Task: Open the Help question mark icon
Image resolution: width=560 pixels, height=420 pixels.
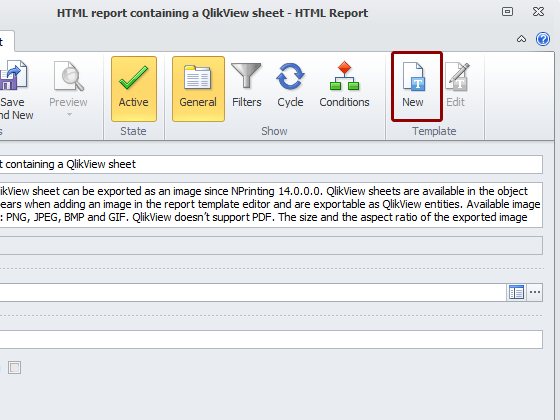Action: [x=543, y=39]
